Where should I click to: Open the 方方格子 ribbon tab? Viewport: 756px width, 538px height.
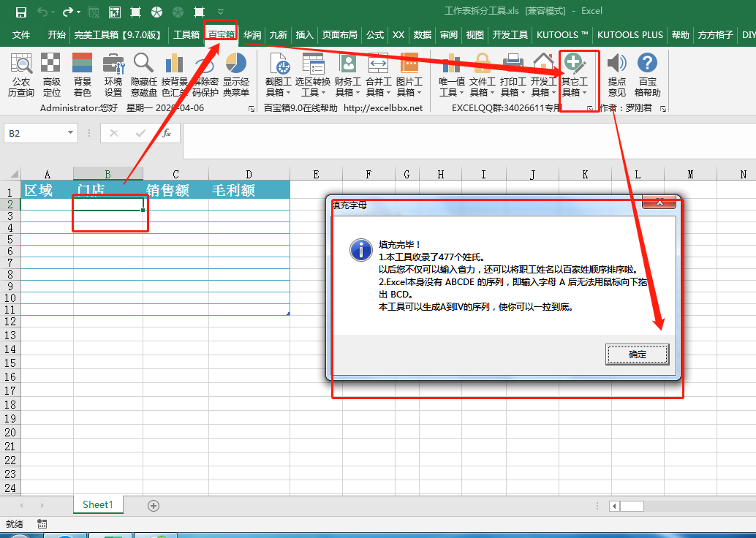click(716, 34)
